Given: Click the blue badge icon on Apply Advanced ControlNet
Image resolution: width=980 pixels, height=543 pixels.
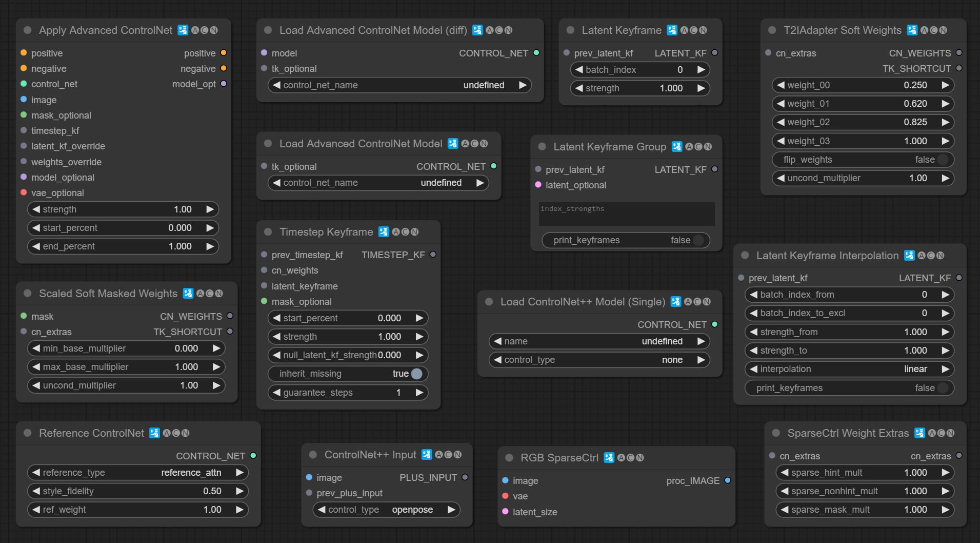Looking at the screenshot, I should pos(183,30).
